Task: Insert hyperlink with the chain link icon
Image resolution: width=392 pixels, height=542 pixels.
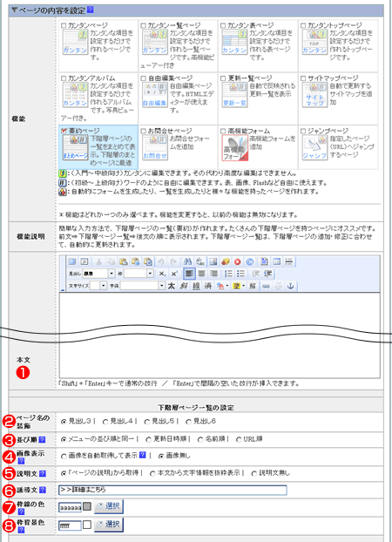Action: (266, 286)
